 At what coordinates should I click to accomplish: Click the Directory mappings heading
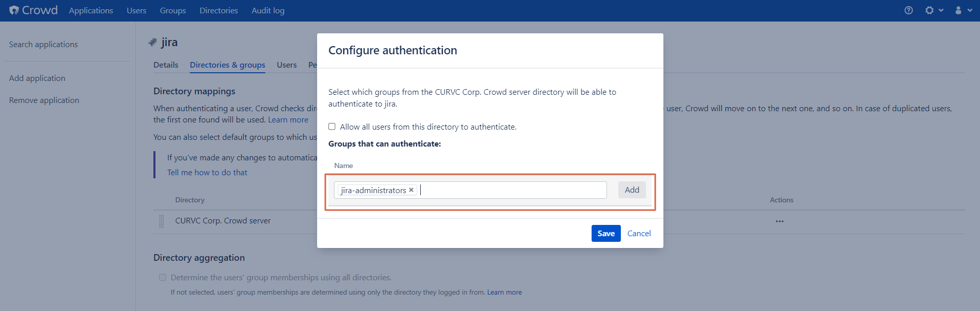tap(194, 91)
